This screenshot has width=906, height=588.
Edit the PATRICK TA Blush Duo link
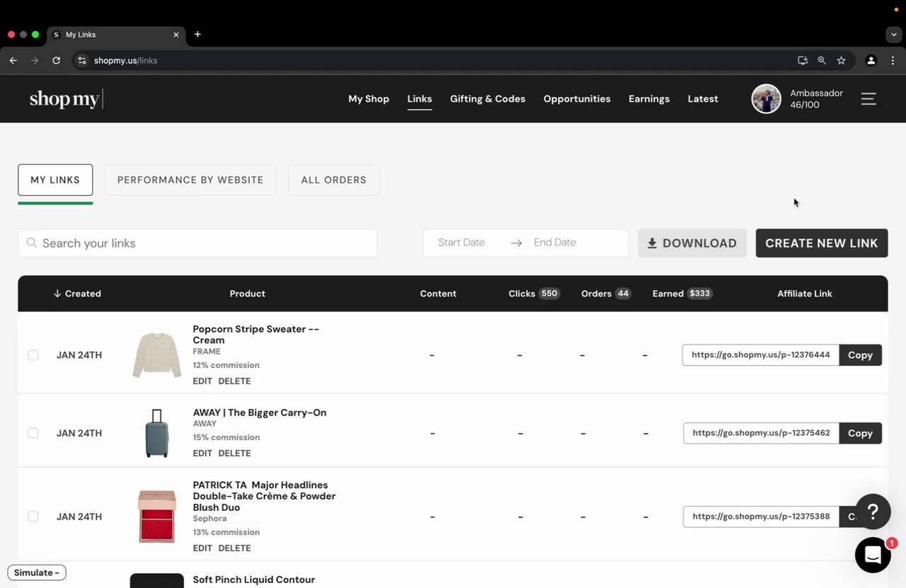(x=202, y=548)
